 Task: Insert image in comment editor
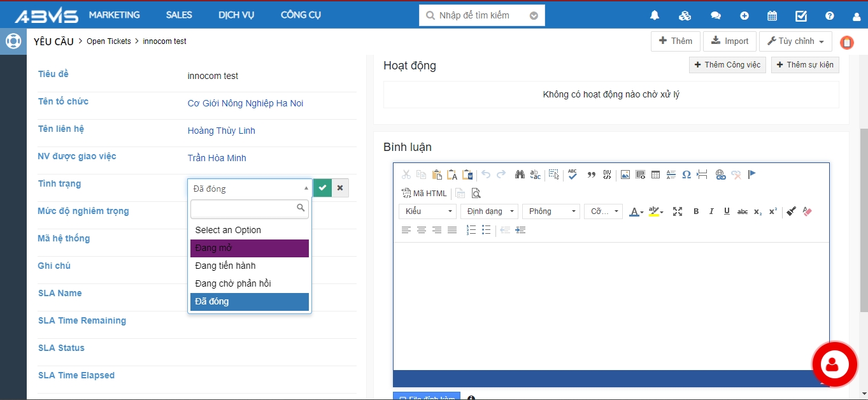click(625, 175)
